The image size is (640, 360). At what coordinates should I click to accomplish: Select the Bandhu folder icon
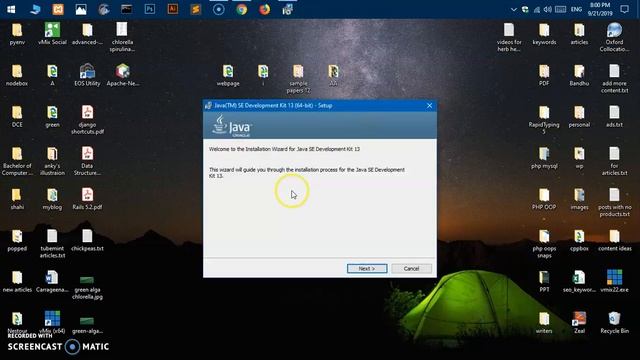coord(579,75)
